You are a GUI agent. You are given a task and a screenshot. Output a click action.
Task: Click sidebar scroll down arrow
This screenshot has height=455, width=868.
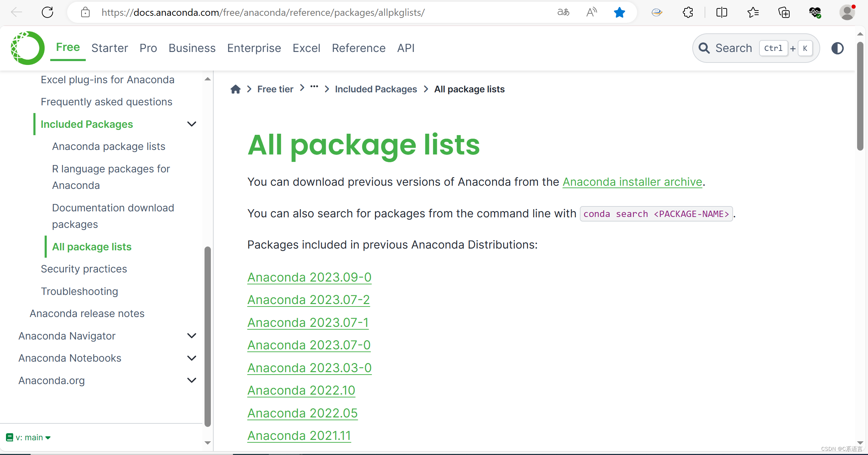pos(208,443)
